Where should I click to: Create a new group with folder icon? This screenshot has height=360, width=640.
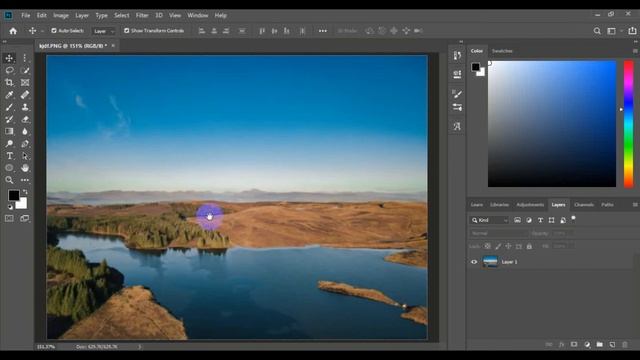(x=600, y=345)
